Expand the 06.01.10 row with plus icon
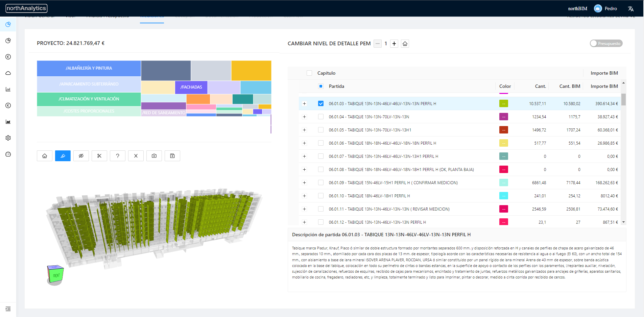The height and width of the screenshot is (317, 644). coord(304,196)
